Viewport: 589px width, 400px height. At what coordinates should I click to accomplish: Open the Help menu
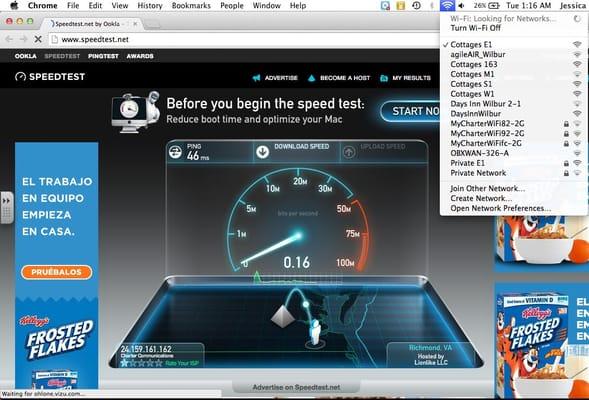pos(298,6)
